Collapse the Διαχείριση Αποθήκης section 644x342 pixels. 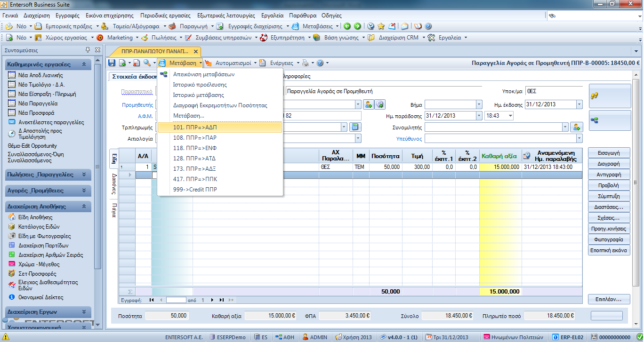(84, 207)
